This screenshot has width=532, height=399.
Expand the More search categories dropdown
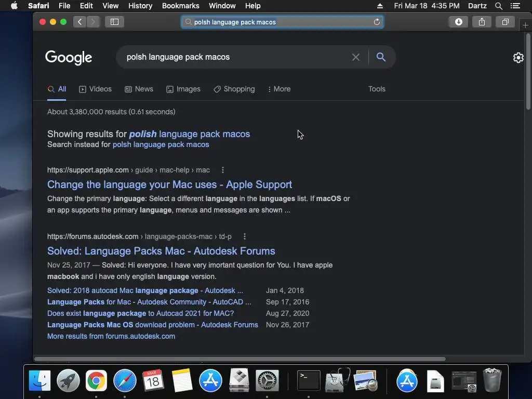[279, 89]
